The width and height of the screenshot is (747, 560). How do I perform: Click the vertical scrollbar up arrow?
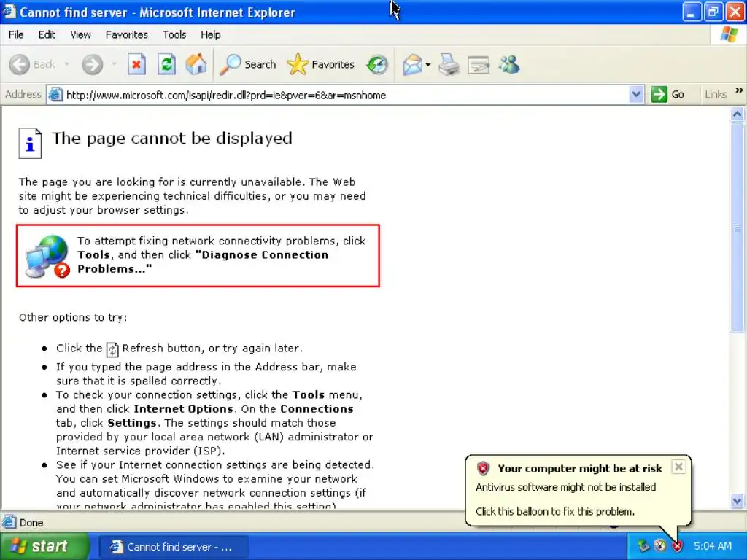737,114
